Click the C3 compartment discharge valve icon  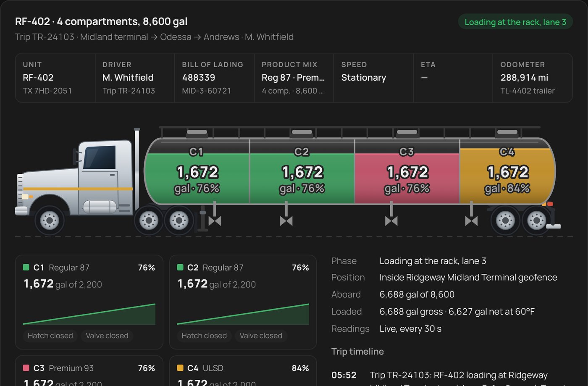[x=391, y=221]
